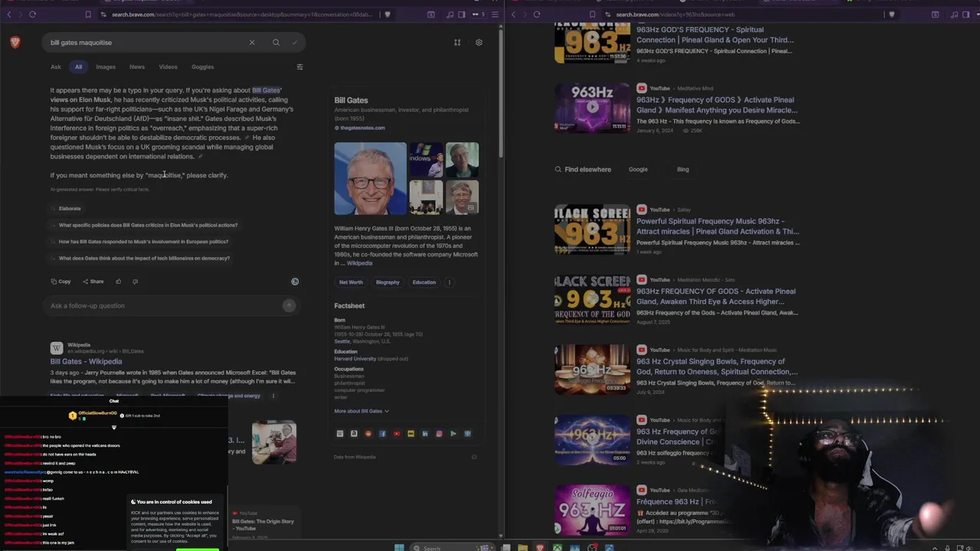Open the Instagram icon in Bill Gates profiles
The height and width of the screenshot is (551, 980).
tap(439, 434)
